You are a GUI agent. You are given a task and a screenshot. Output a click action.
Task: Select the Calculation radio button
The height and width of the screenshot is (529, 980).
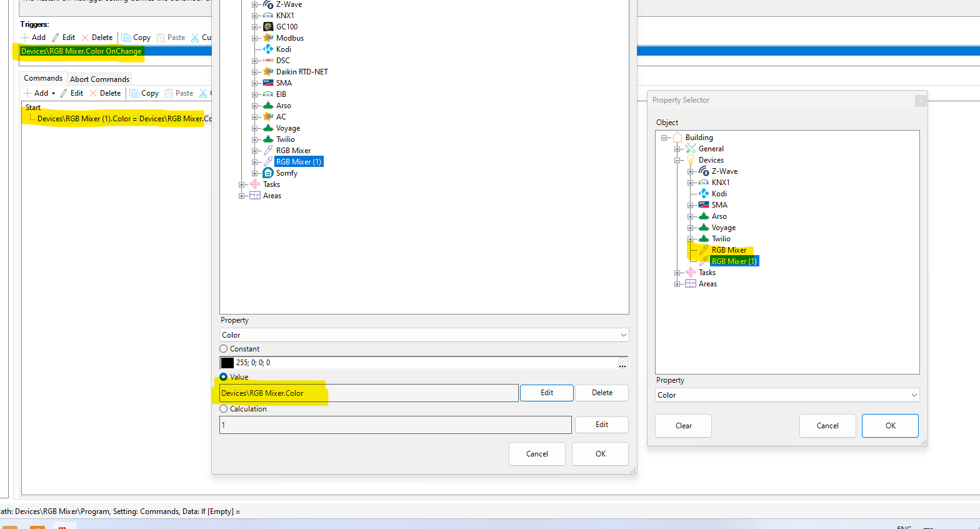click(x=224, y=409)
